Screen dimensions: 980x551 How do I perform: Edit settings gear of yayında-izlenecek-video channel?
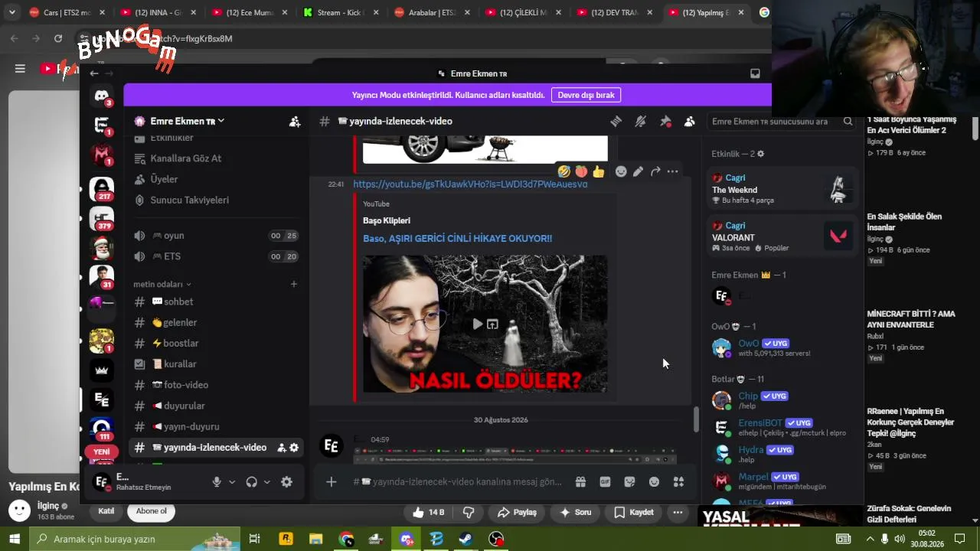click(x=294, y=448)
